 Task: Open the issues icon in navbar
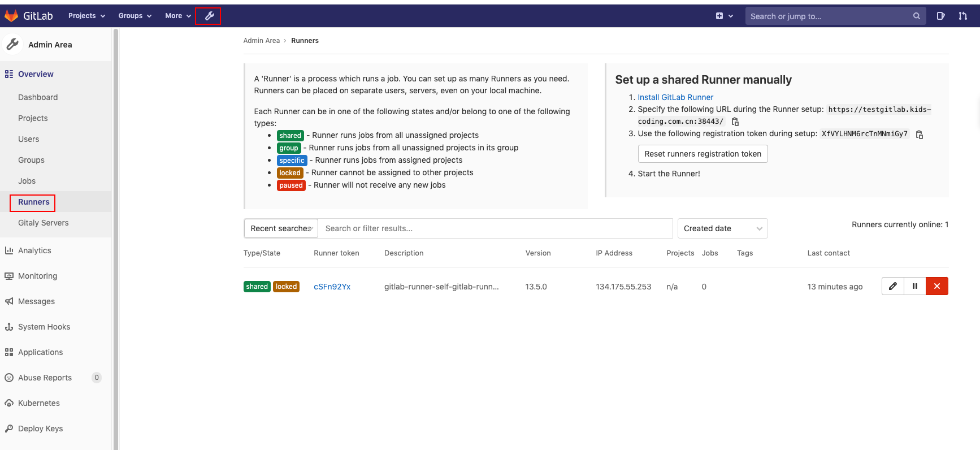click(940, 16)
